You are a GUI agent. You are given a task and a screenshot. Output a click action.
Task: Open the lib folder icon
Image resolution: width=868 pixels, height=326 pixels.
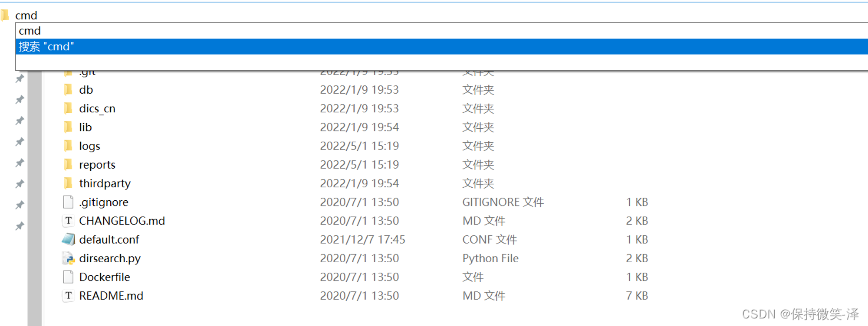[x=68, y=127]
